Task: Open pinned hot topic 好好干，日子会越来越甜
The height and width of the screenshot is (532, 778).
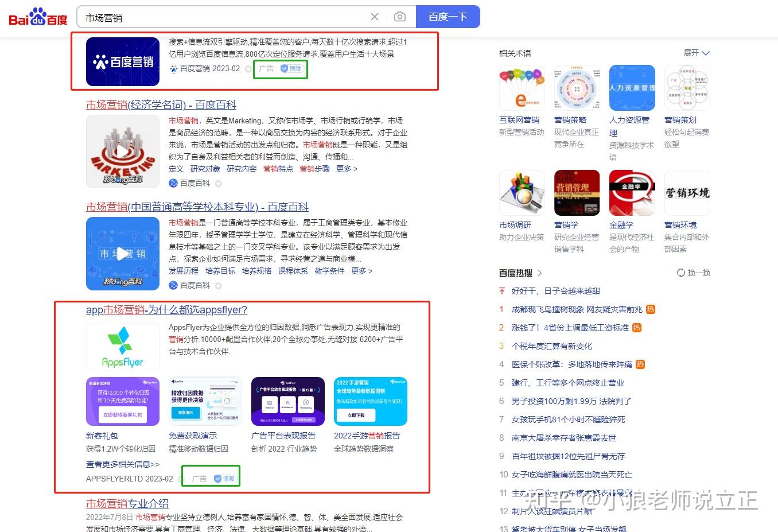Action: [x=556, y=291]
